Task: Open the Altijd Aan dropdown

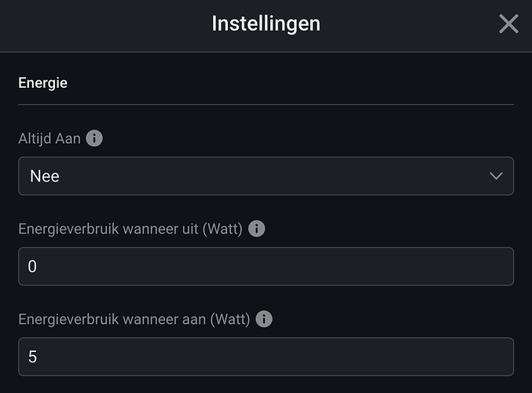Action: 266,176
